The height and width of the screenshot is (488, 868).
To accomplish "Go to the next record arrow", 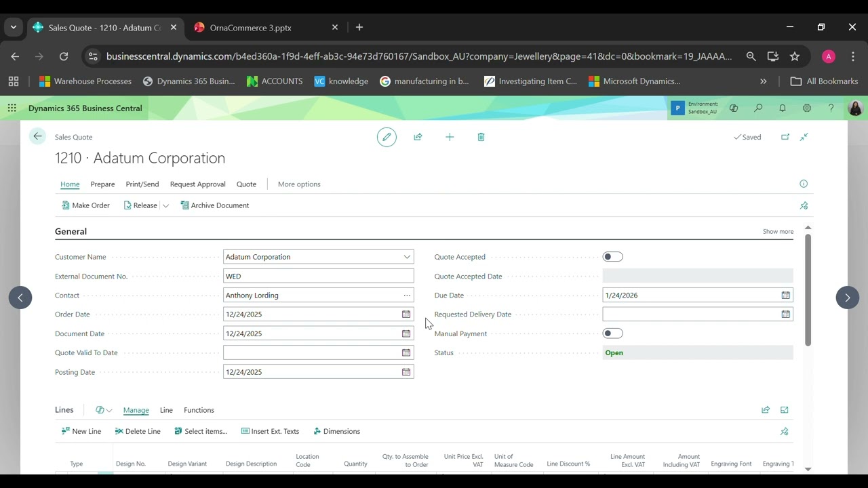I will (x=847, y=298).
